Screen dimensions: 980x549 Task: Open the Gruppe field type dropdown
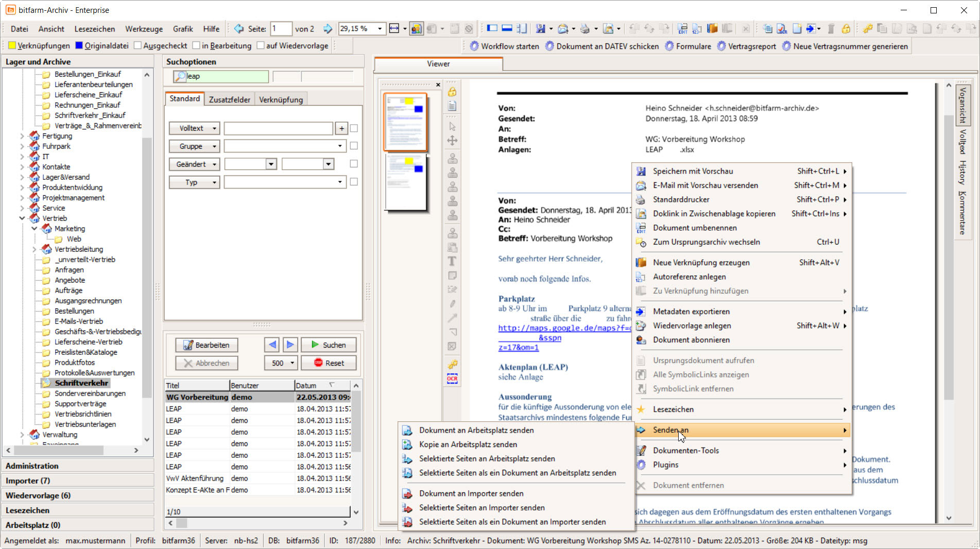click(x=194, y=146)
